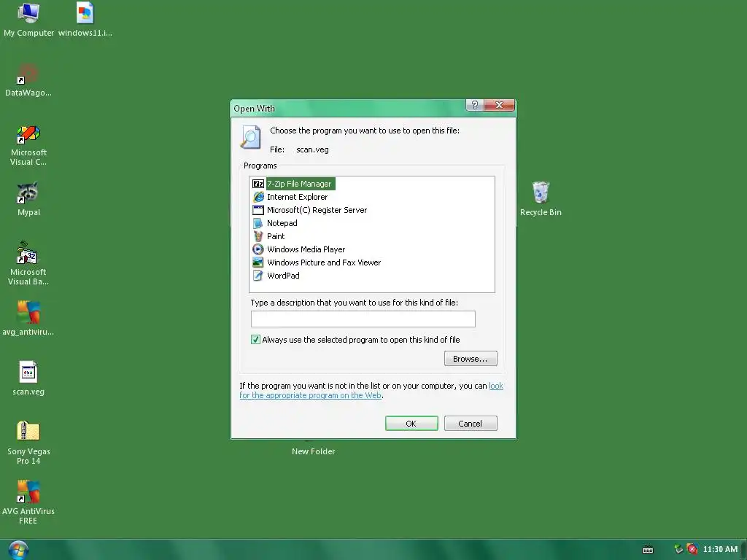Select Microsoft Visual Ba... desktop shortcut

(27, 253)
